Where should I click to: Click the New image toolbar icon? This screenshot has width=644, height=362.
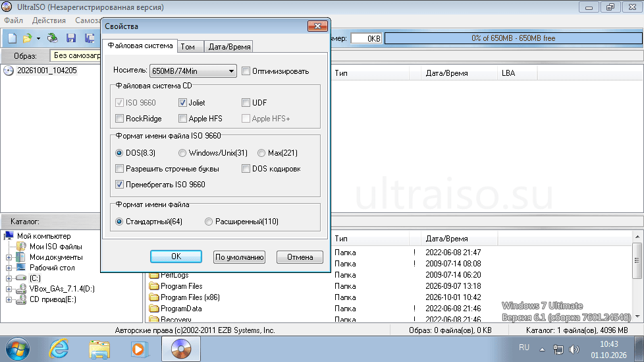click(13, 38)
